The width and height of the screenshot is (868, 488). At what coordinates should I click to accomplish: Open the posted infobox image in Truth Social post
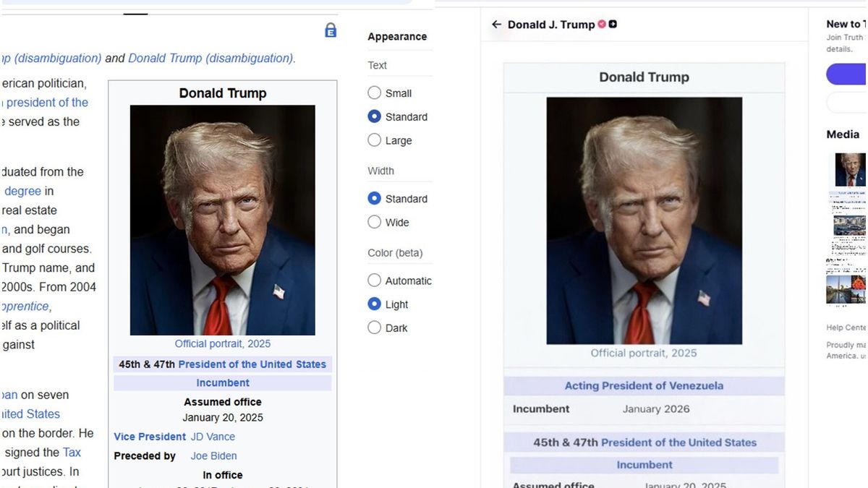coord(644,275)
